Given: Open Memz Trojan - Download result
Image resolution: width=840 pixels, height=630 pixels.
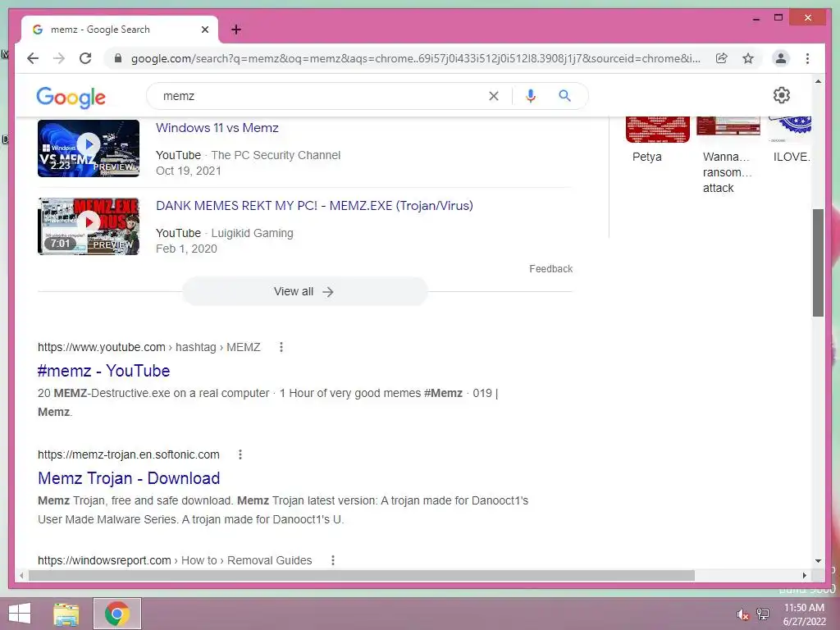Looking at the screenshot, I should 129,478.
